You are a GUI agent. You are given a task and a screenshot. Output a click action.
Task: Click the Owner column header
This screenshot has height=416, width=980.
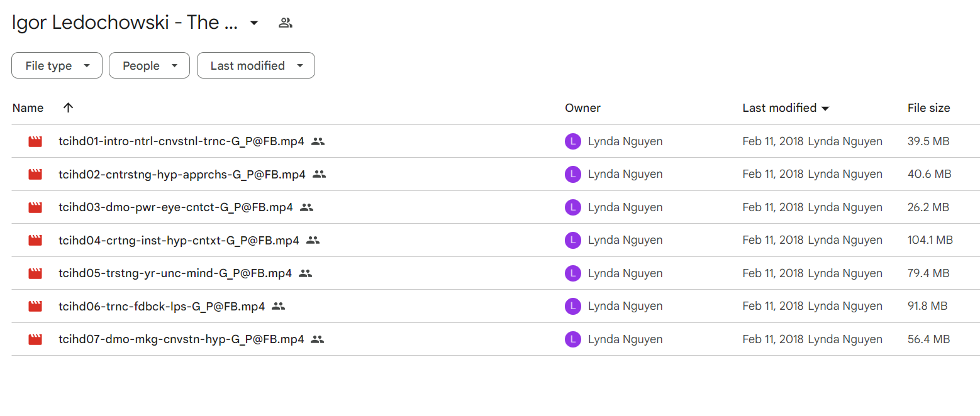[x=582, y=108]
